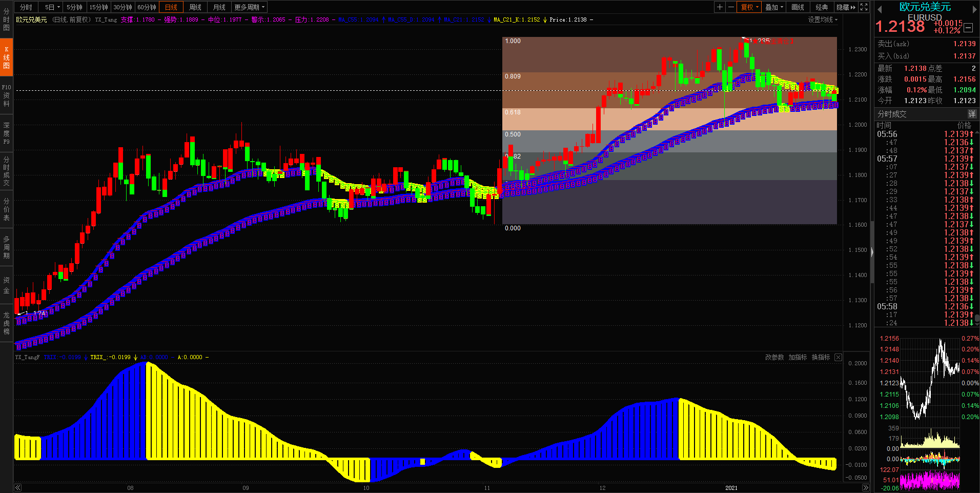Click the 0.618 Fibonacci retracement band
The height and width of the screenshot is (493, 980).
(666, 119)
